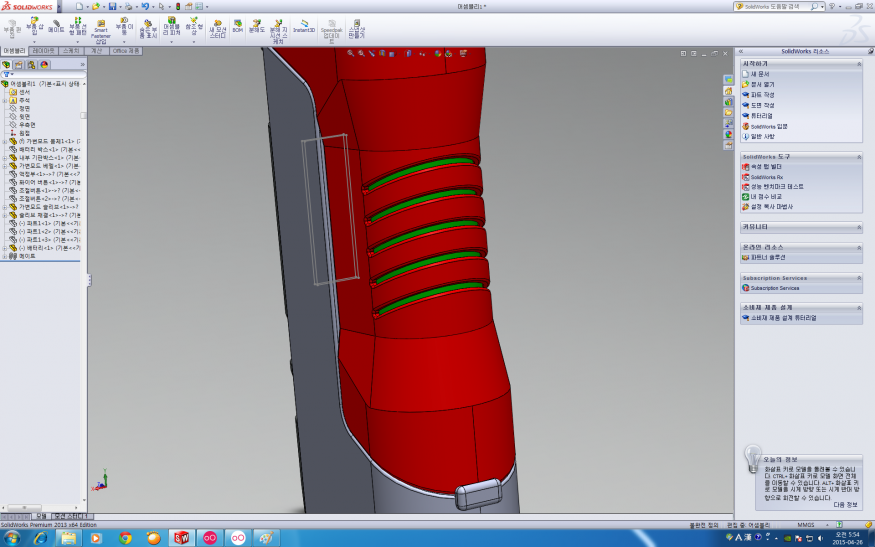
Task: Click the 새 모션 스터디 tool
Action: tap(218, 28)
